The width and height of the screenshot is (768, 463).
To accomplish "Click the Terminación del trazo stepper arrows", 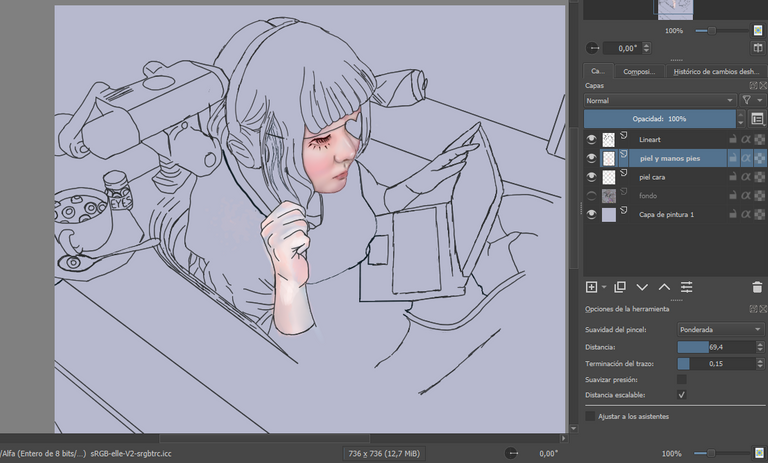I will [760, 364].
